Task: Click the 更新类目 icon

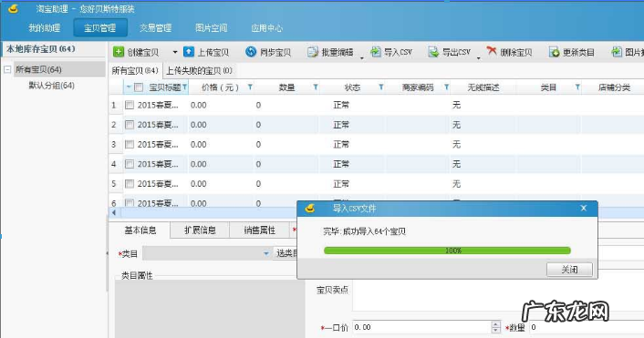Action: coord(554,52)
